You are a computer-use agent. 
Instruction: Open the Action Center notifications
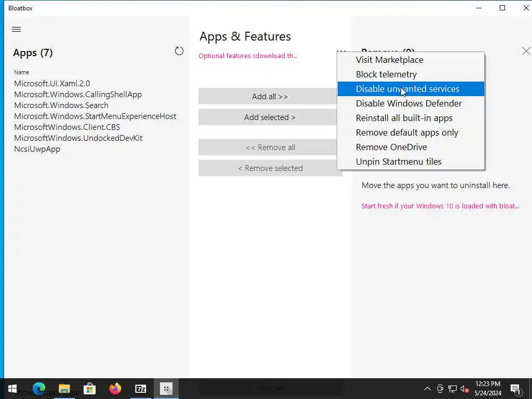coord(516,389)
